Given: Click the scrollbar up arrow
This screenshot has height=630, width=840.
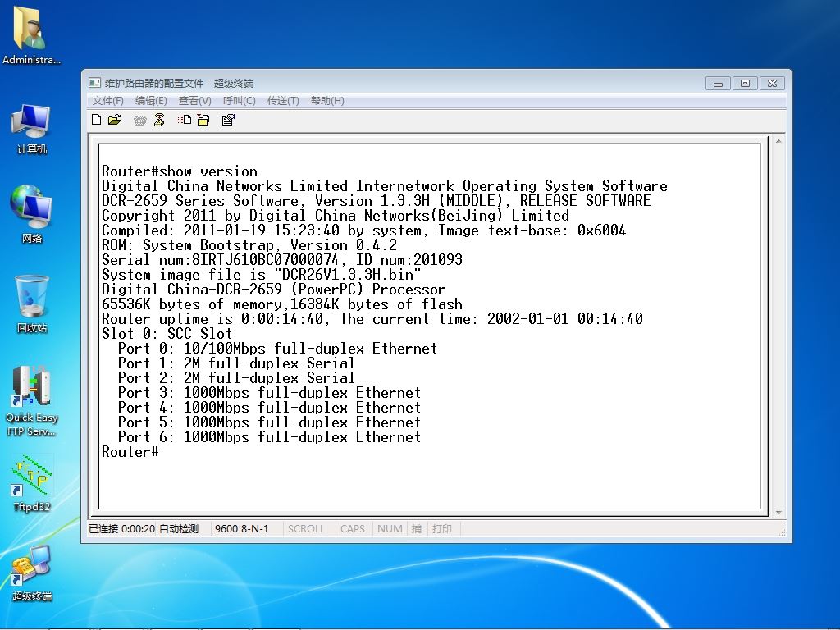Looking at the screenshot, I should tap(778, 141).
